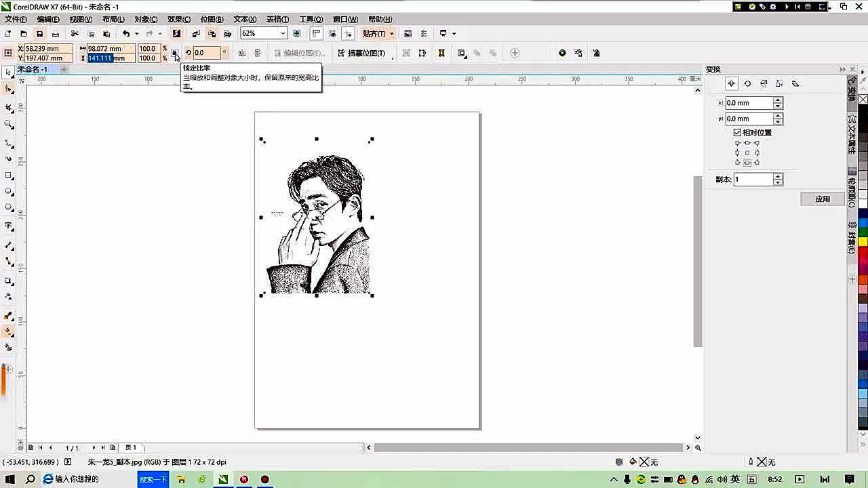Click the 编辑位图 button
The image size is (868, 488).
(300, 53)
